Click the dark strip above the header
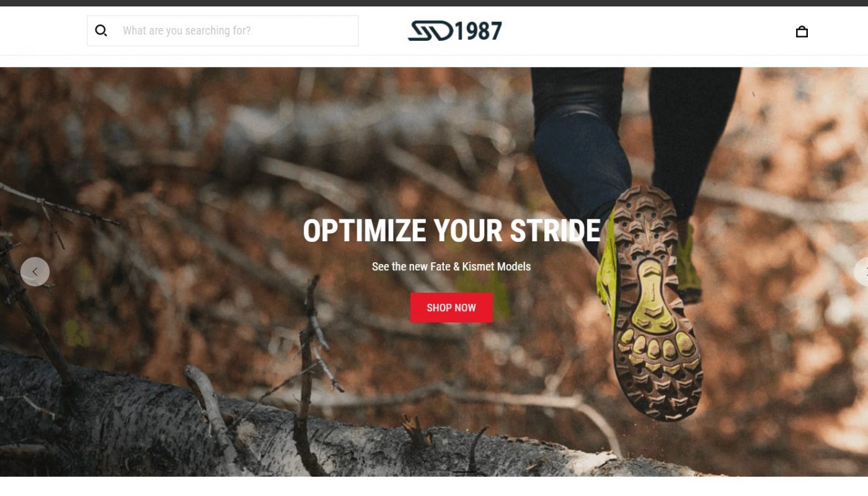This screenshot has width=868, height=496. coord(434,3)
